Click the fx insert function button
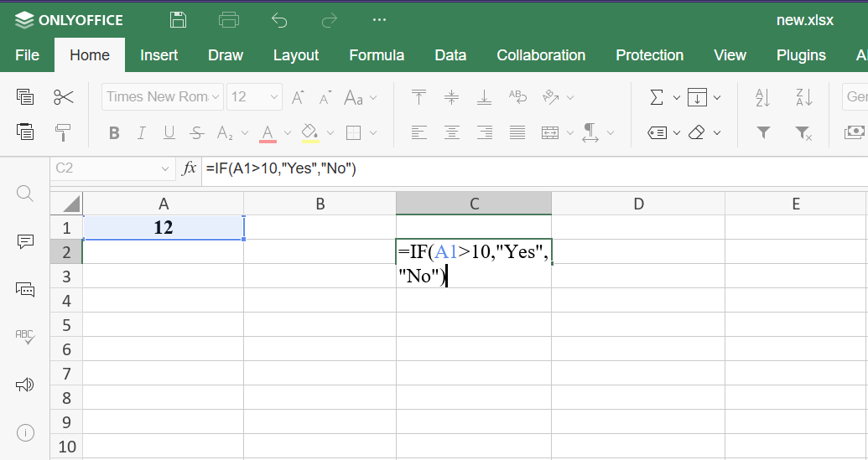 [x=190, y=168]
